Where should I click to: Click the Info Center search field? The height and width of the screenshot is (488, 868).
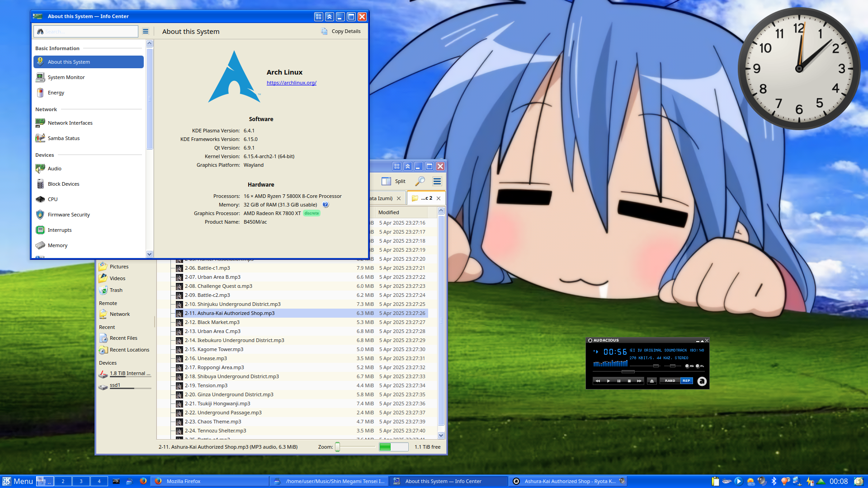coord(86,31)
